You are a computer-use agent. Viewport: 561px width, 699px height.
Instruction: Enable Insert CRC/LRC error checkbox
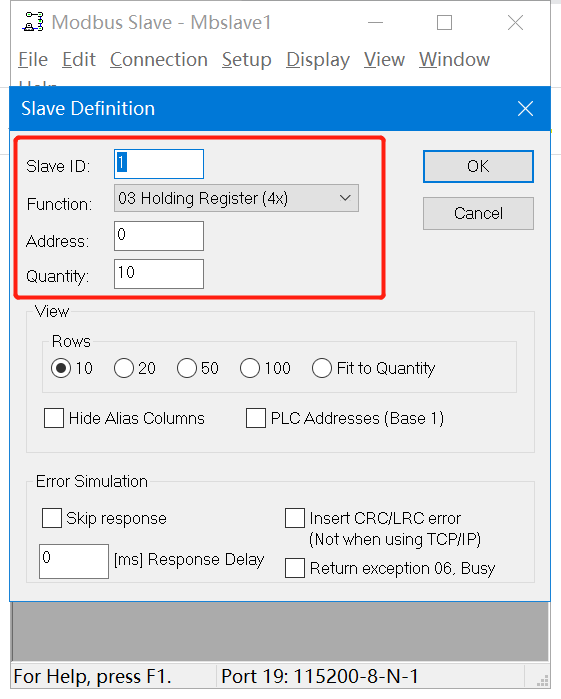click(x=295, y=518)
